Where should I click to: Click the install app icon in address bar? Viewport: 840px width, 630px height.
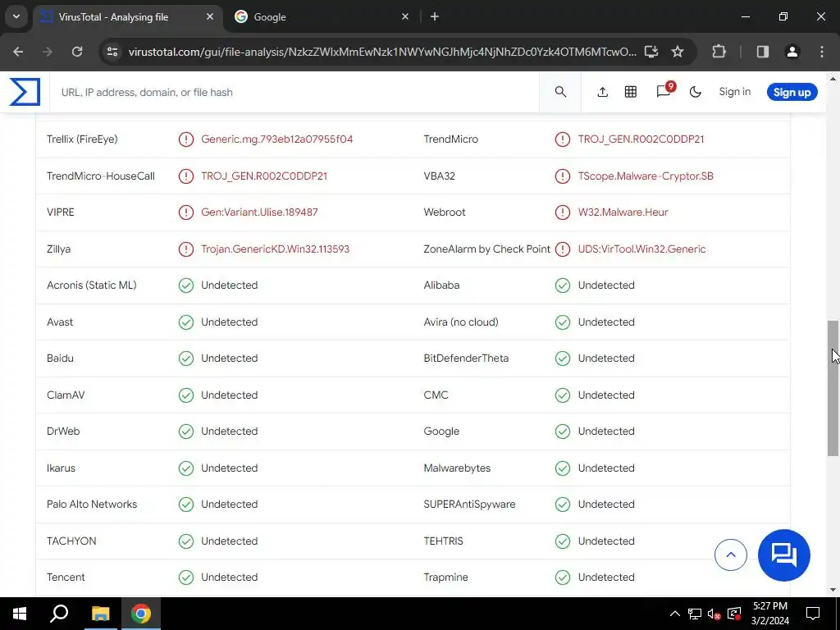pyautogui.click(x=651, y=52)
